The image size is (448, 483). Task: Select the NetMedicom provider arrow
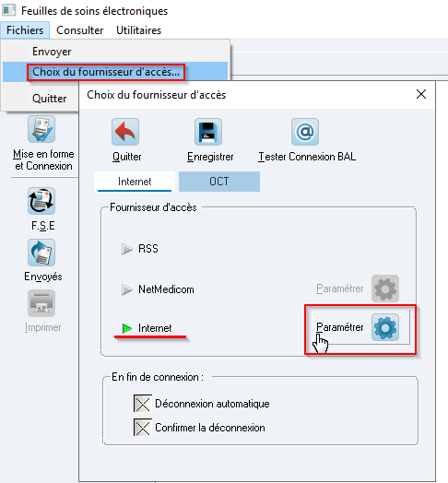point(126,289)
